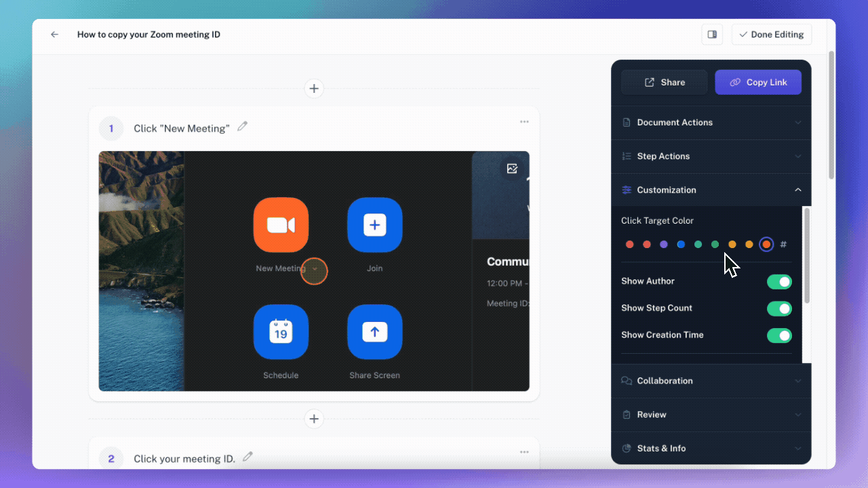Open the Document Actions section label
Screen dimensions: 868x488
click(675, 123)
